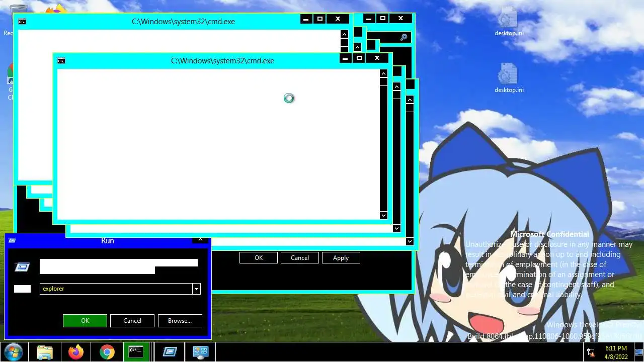Click the search magnifier in background window
Screen dimensions: 644x362
(404, 37)
